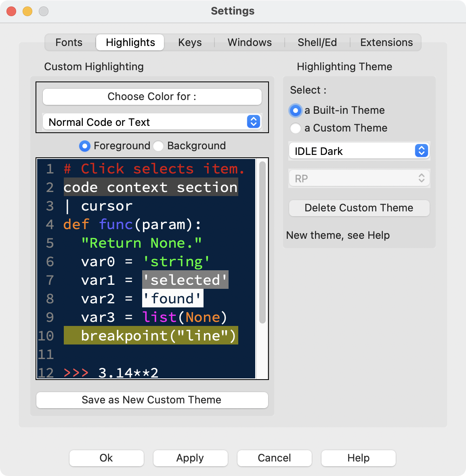Screen dimensions: 466x476
Task: Enable the Custom Theme option
Action: click(x=296, y=128)
